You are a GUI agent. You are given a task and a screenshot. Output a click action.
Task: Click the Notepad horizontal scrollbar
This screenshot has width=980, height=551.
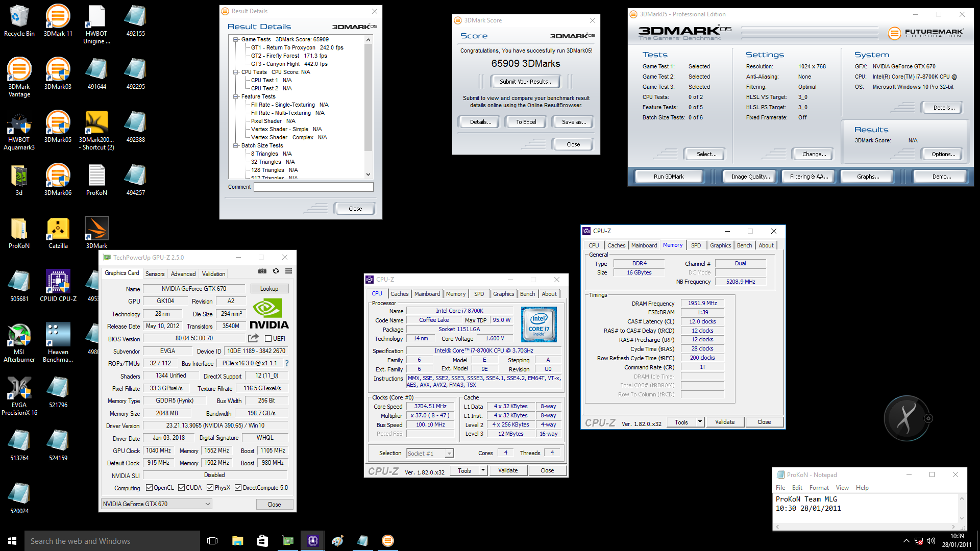(865, 527)
